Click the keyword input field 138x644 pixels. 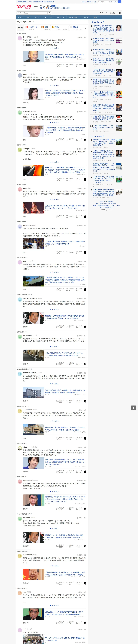32,13
